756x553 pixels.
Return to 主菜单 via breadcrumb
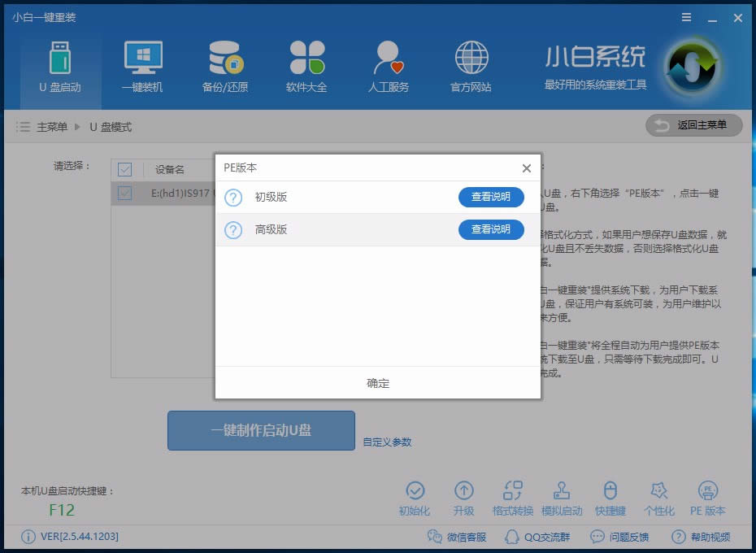tap(53, 127)
